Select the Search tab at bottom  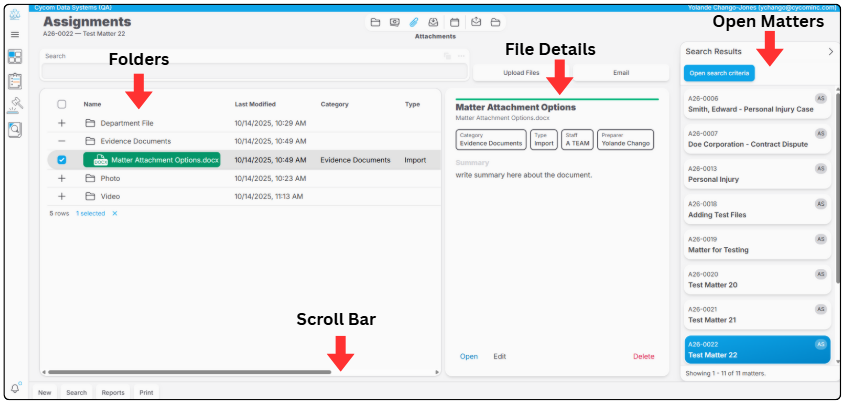click(x=76, y=393)
